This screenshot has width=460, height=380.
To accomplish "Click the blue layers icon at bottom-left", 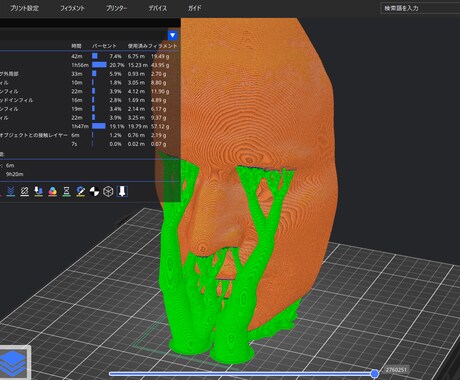I will [14, 363].
